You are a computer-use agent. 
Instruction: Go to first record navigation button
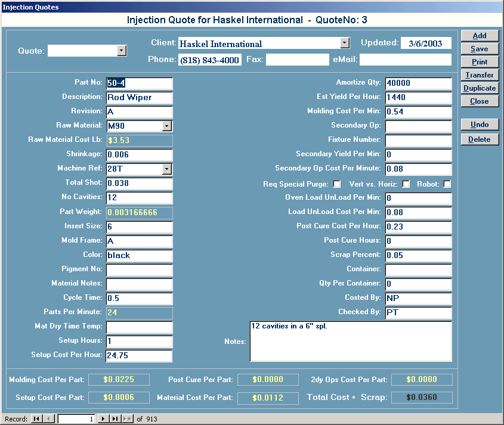point(36,418)
